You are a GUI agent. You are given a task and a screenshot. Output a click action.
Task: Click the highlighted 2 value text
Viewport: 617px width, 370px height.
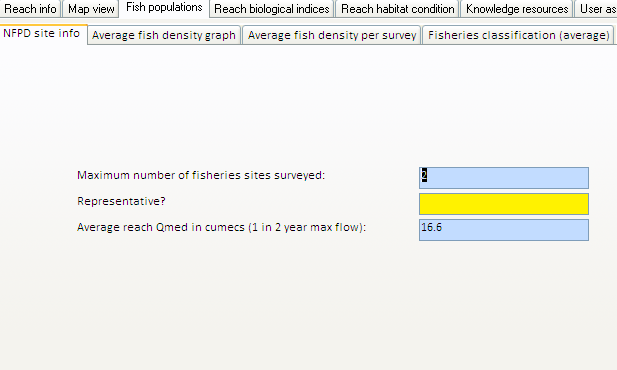click(424, 175)
